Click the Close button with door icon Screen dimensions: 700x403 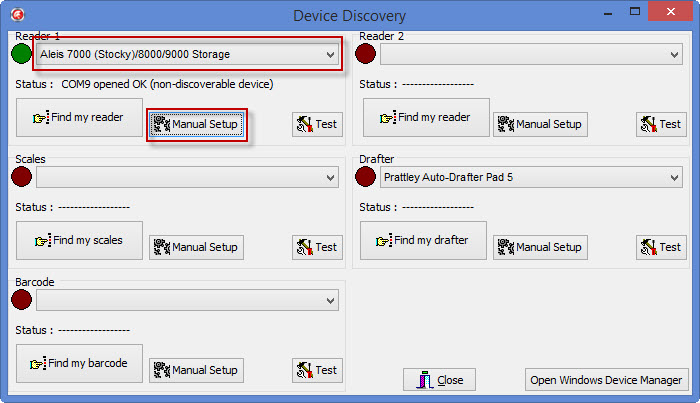pyautogui.click(x=439, y=380)
